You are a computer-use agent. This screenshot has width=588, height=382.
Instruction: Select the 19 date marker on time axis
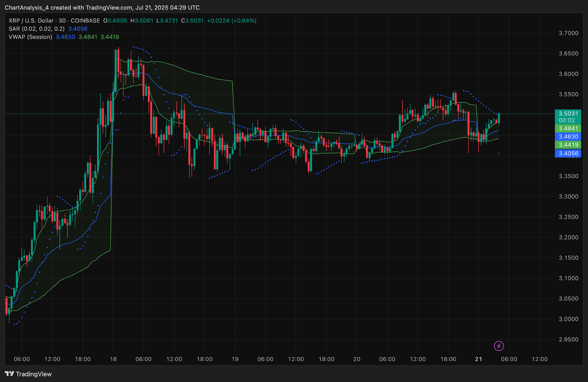[x=235, y=359]
